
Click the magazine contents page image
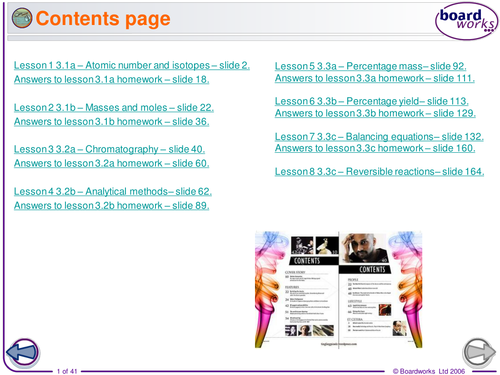click(x=338, y=290)
